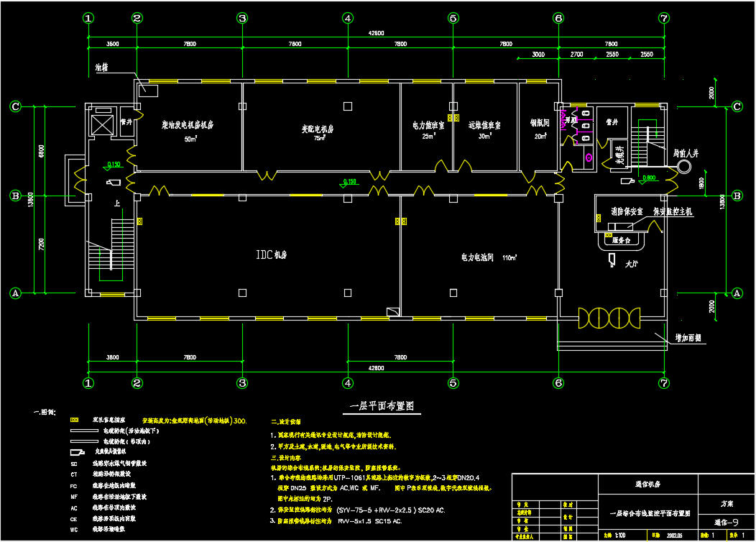756x542 pixels.
Task: Click the 保安监控主机 label
Action: point(673,211)
